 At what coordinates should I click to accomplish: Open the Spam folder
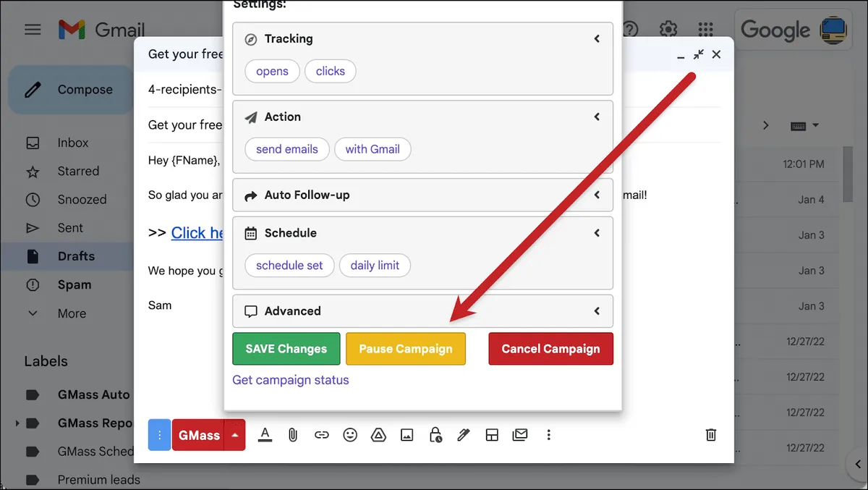75,284
